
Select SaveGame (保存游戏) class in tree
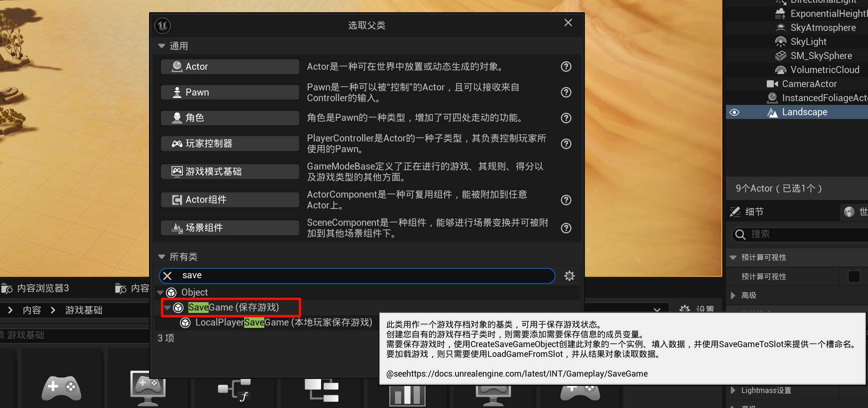pos(233,307)
